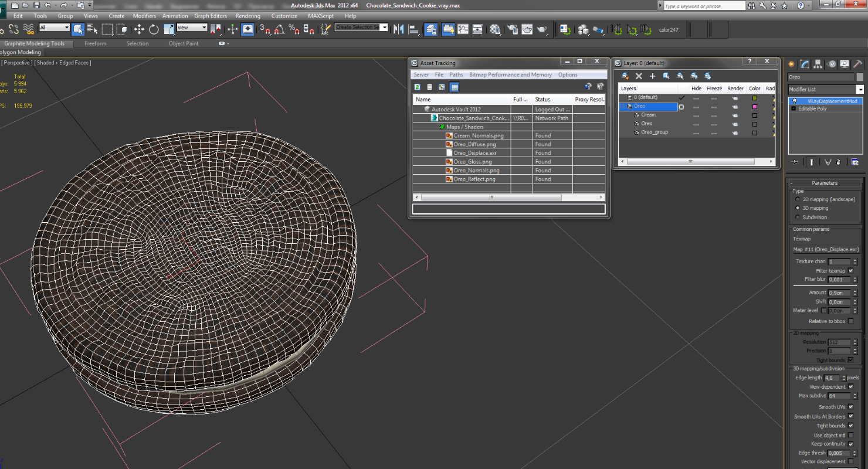
Task: Open Render Setup teapot icon
Action: click(x=513, y=29)
